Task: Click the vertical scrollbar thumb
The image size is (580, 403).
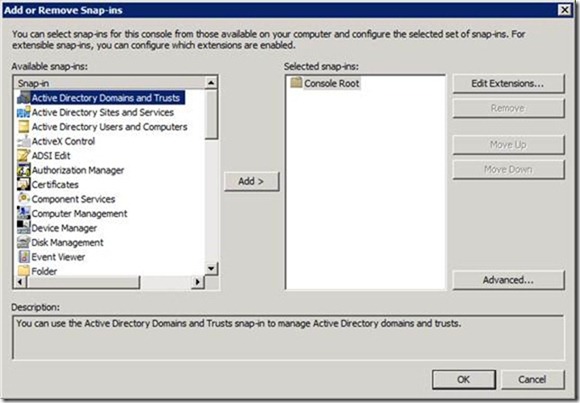Action: point(211,115)
